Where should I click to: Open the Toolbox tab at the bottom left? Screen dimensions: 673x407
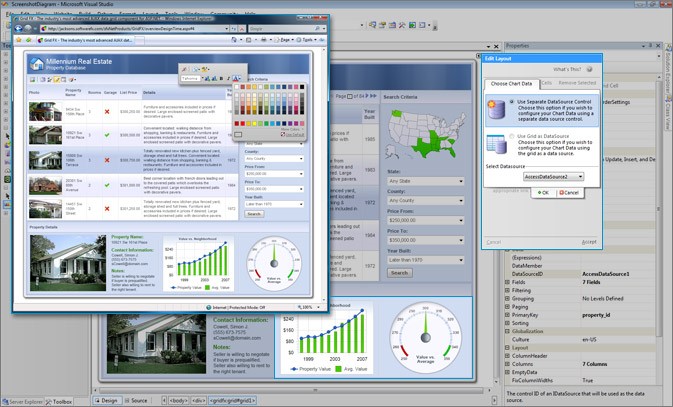click(x=59, y=402)
